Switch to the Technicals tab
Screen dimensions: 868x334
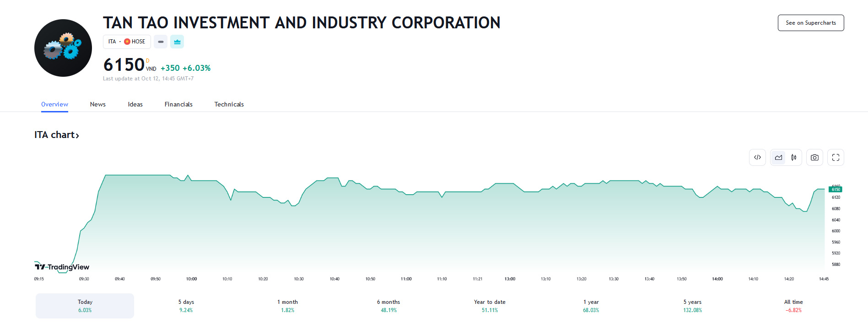click(229, 104)
